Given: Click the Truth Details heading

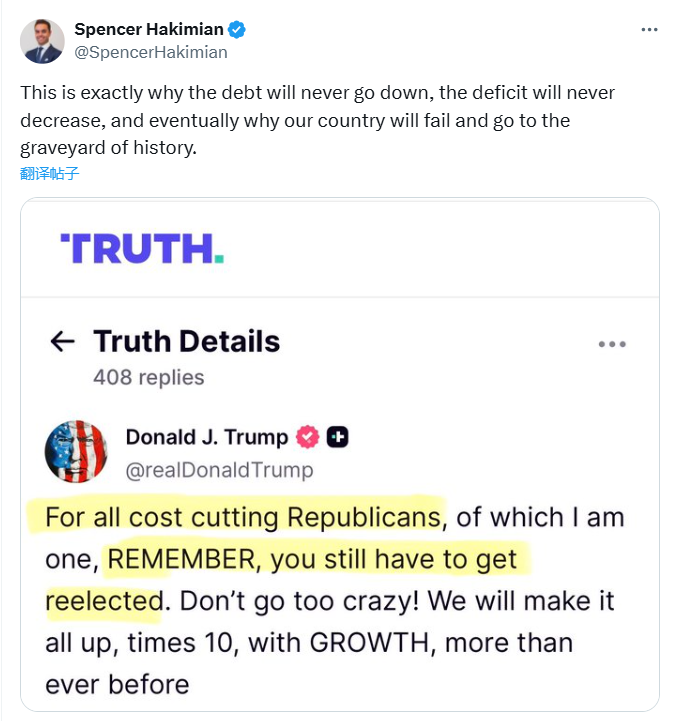Looking at the screenshot, I should [x=186, y=341].
